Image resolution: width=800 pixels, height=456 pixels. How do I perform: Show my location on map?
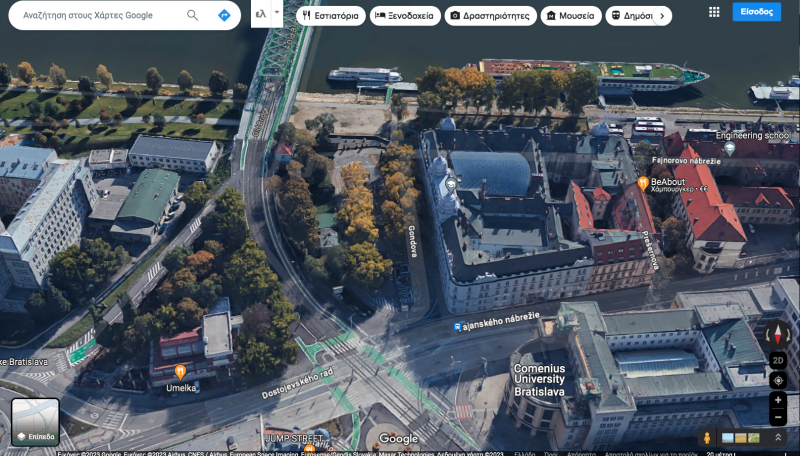click(778, 380)
